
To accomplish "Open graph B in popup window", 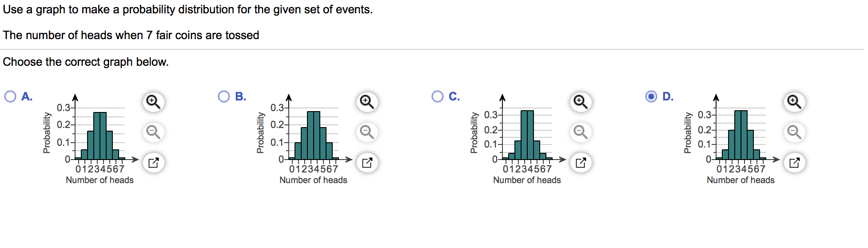I will (367, 163).
